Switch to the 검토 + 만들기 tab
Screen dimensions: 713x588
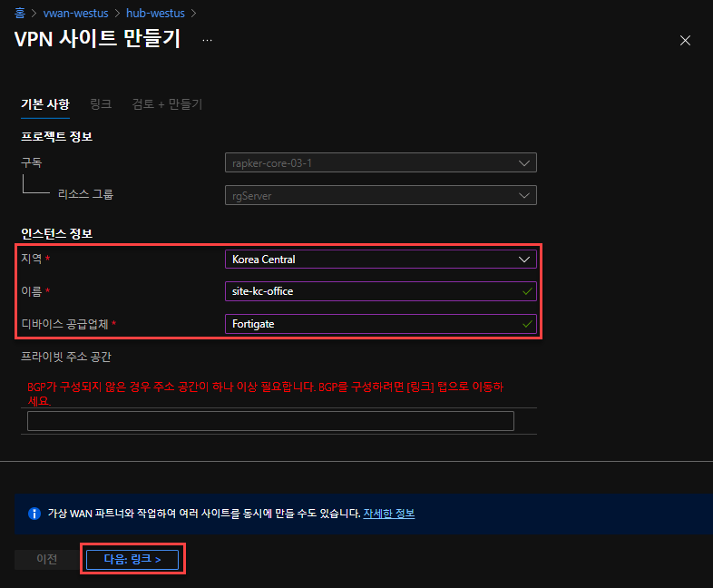[x=167, y=104]
